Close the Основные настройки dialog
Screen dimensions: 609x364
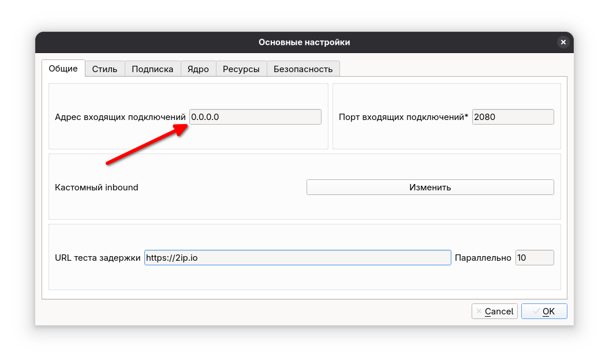(563, 42)
